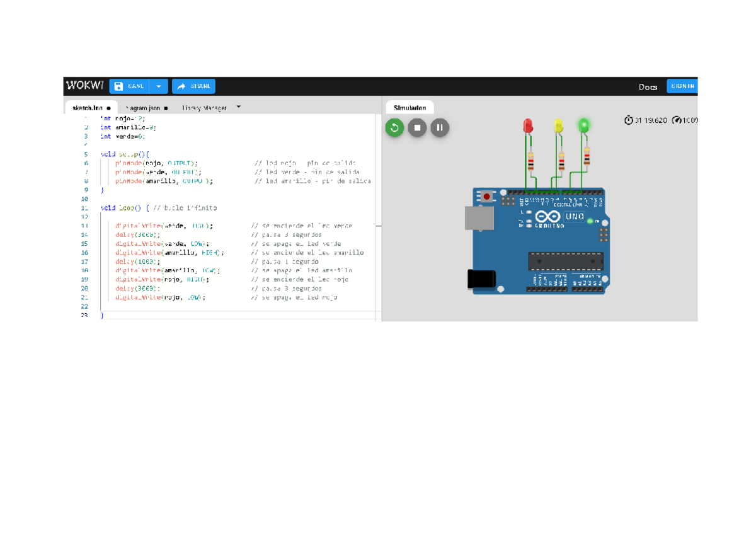Click the Sign In button
Image resolution: width=756 pixels, height=535 pixels.
point(682,86)
